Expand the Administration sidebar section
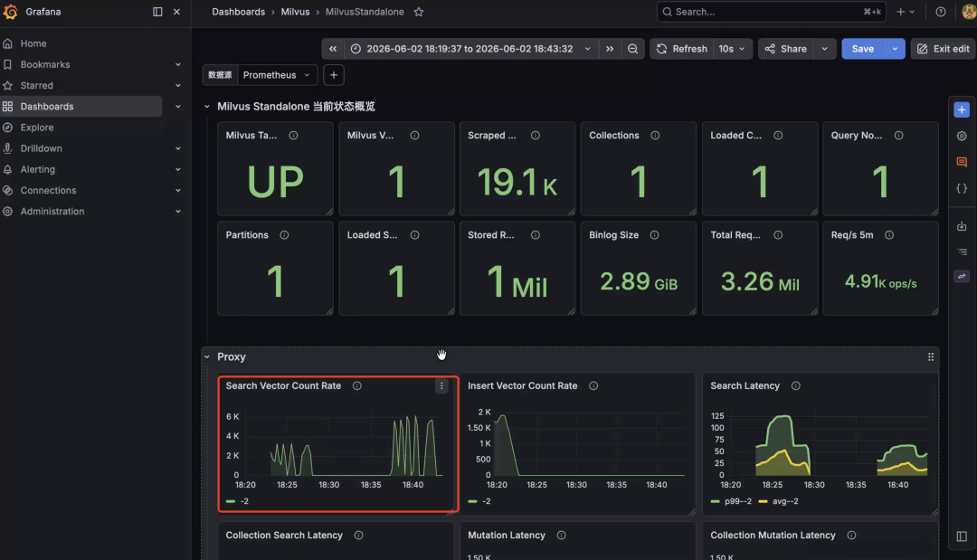Screen dimensions: 977x560 click(177, 211)
